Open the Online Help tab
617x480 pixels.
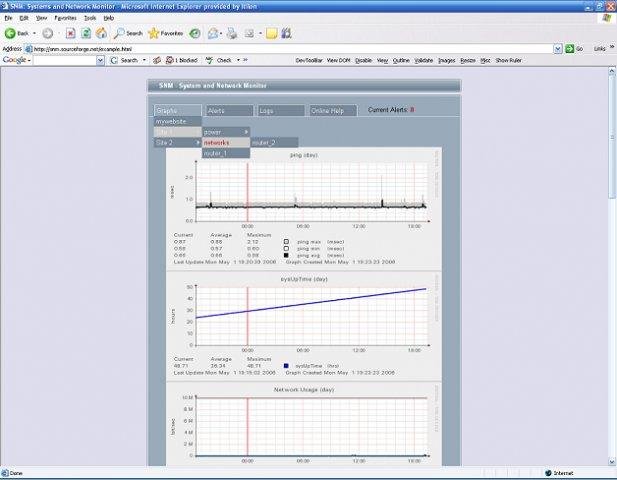[x=333, y=111]
